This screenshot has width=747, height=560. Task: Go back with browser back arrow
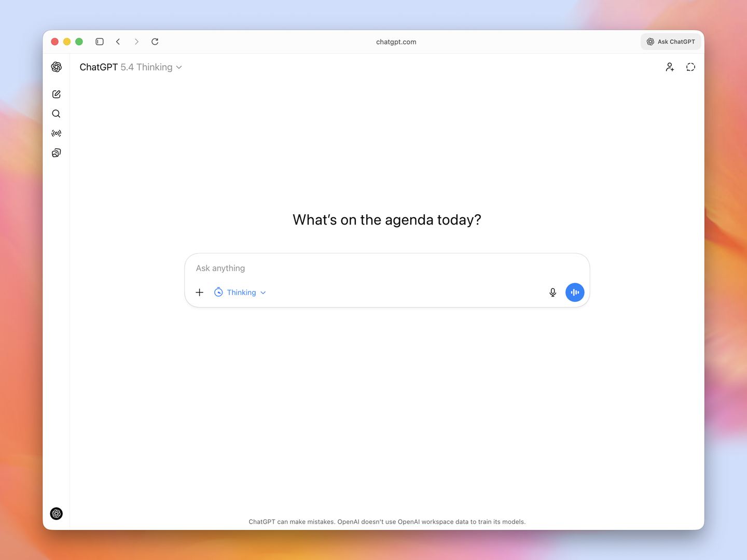pyautogui.click(x=118, y=41)
